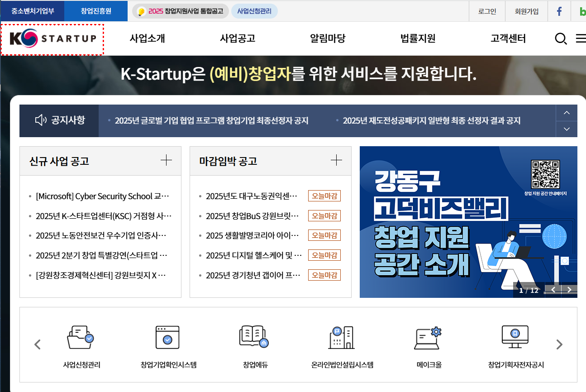Show the next notice with the down chevron
586x392 pixels.
click(x=567, y=129)
